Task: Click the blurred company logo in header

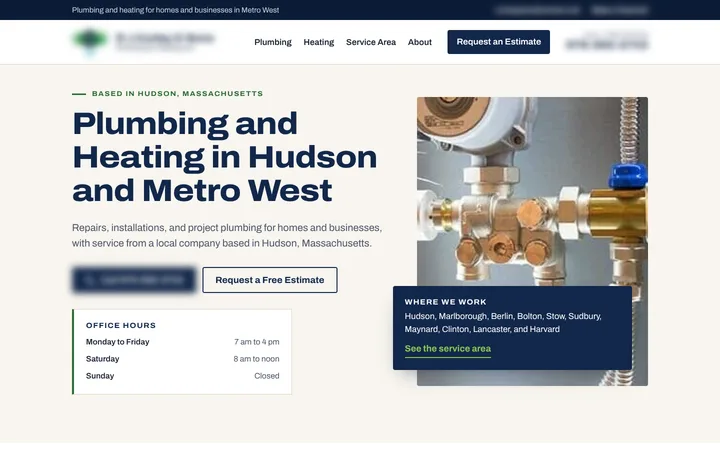Action: point(143,41)
